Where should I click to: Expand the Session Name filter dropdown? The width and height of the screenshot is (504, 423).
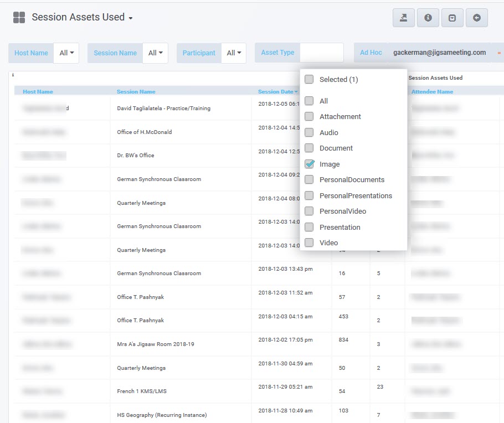tap(156, 53)
